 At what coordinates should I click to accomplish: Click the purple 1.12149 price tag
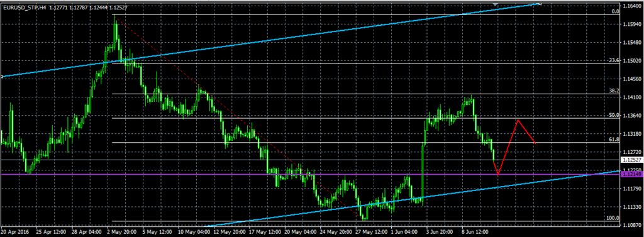point(633,175)
